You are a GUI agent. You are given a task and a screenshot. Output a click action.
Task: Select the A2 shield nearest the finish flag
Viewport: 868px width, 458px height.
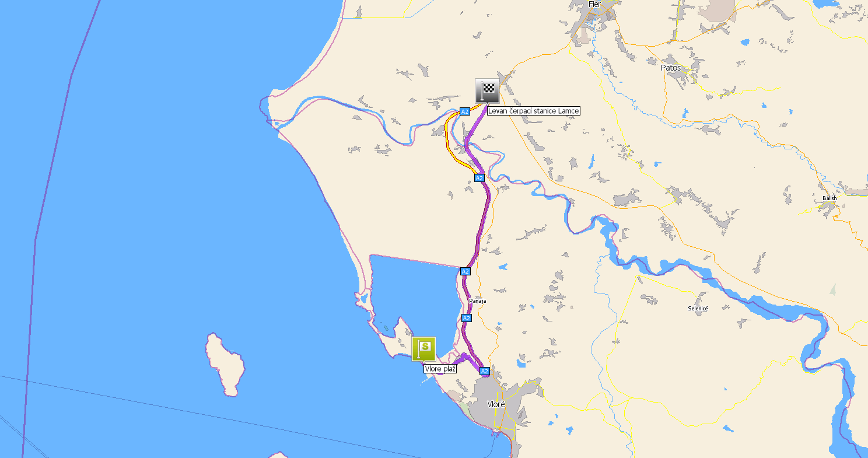pyautogui.click(x=465, y=111)
